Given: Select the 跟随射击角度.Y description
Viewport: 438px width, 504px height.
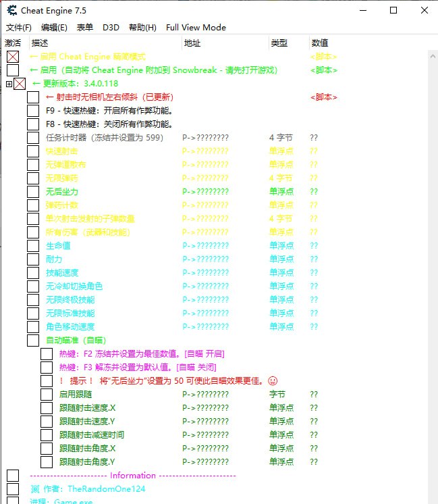Looking at the screenshot, I should tap(87, 462).
